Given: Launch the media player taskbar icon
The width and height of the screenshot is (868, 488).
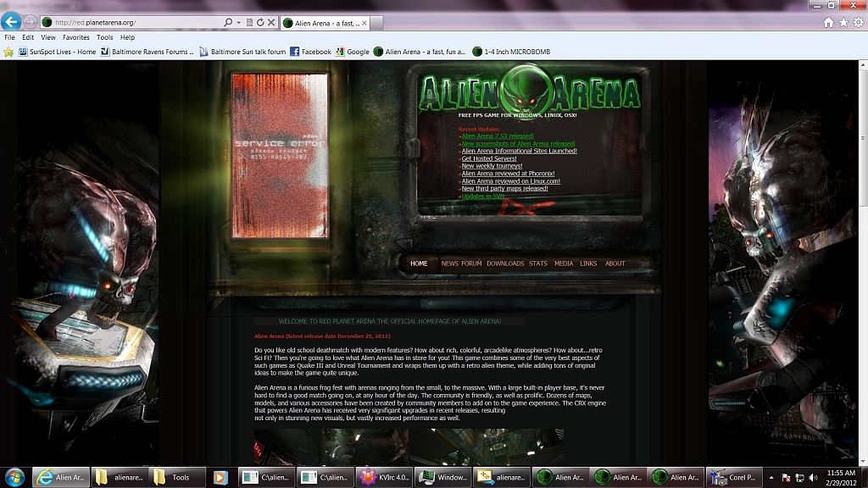Looking at the screenshot, I should [220, 478].
